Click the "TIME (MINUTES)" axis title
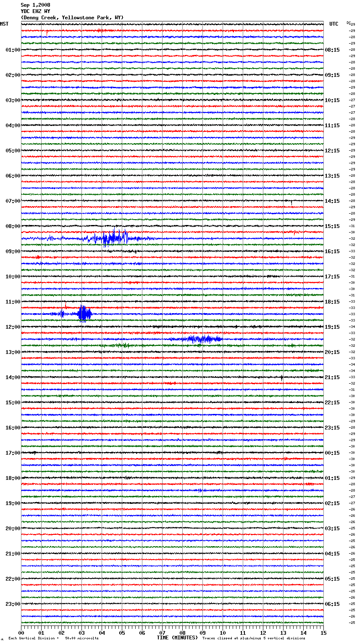357x644 pixels. 177,637
